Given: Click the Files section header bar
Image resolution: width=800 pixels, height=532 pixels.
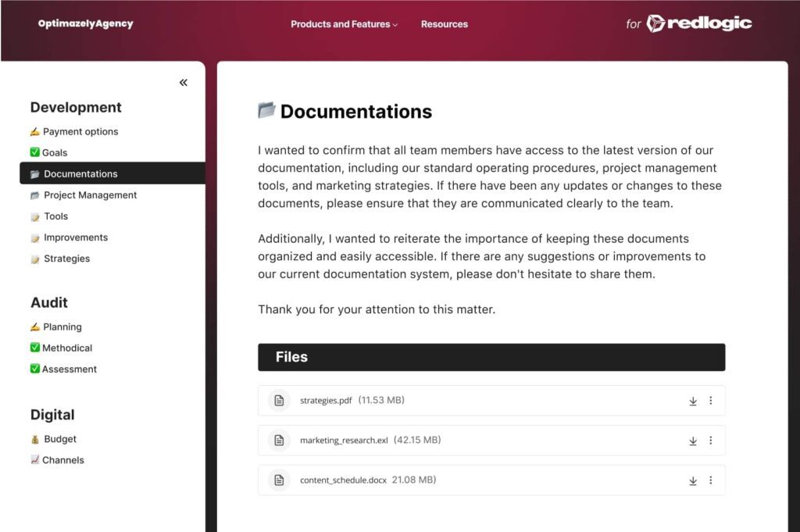Looking at the screenshot, I should click(x=491, y=357).
